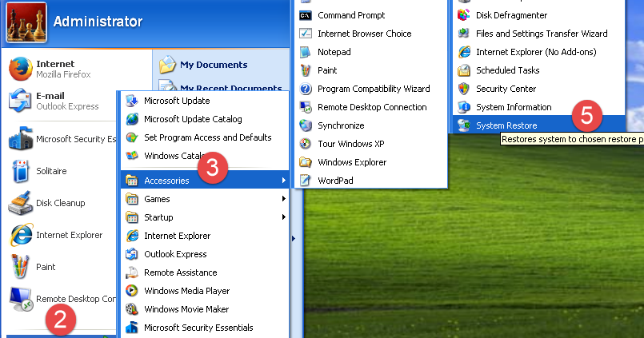Click Program Compatibility Wizard question icon

[305, 89]
